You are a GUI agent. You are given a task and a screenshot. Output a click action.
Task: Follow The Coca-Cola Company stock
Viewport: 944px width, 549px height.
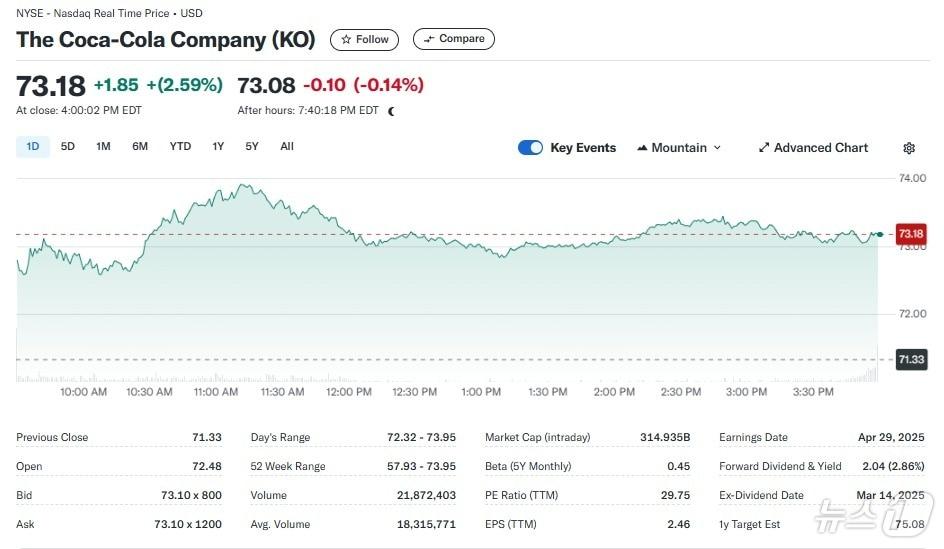coord(365,40)
